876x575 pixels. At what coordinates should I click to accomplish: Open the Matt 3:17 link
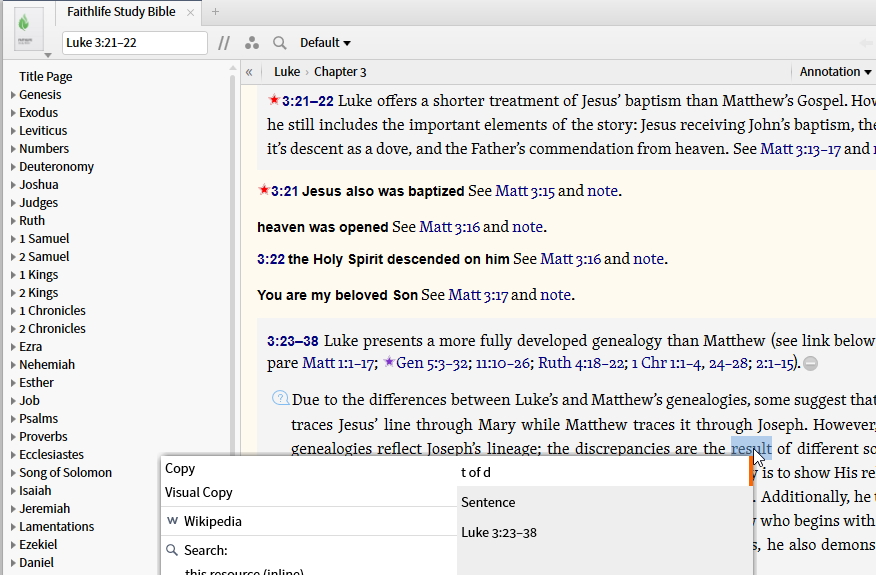[478, 294]
